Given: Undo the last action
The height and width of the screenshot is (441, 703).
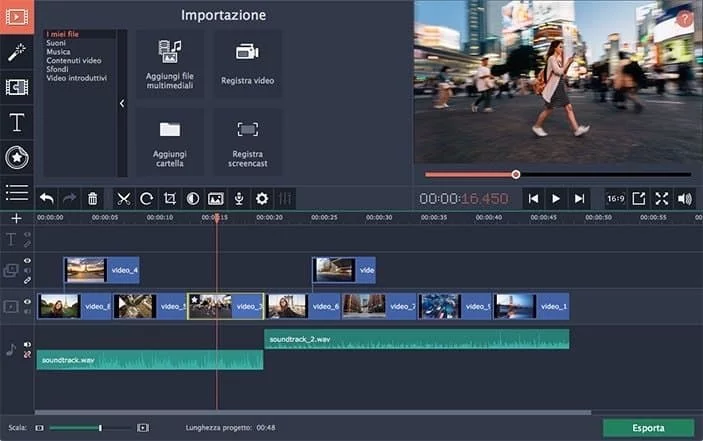Looking at the screenshot, I should pos(47,199).
